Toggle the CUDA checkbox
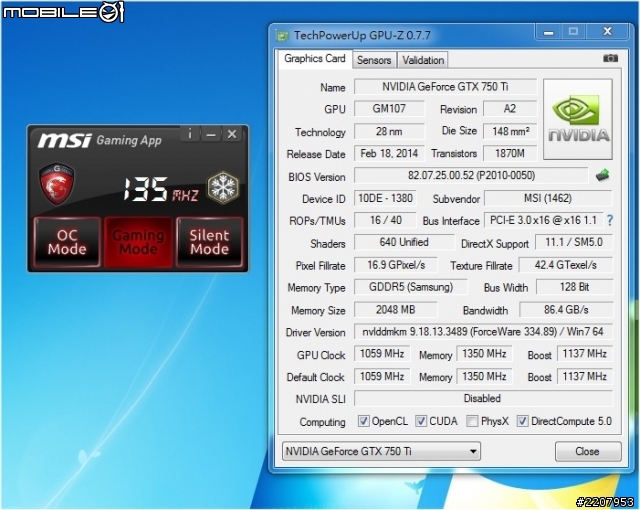The height and width of the screenshot is (510, 640). [421, 421]
